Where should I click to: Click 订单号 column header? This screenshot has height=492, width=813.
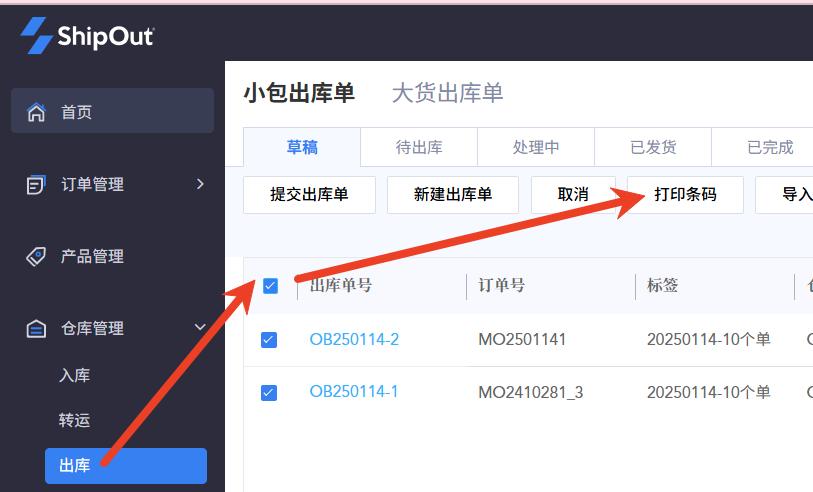(501, 285)
